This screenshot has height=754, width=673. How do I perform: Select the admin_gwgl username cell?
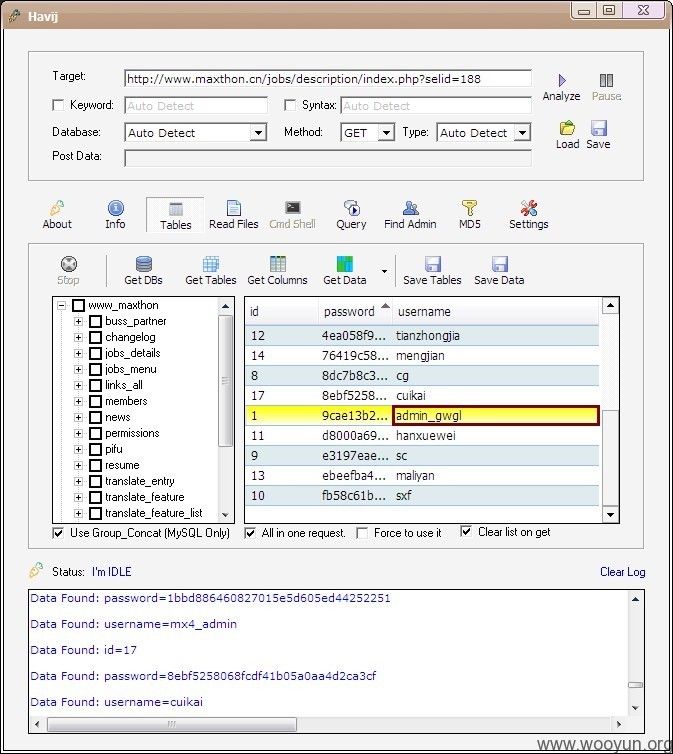pyautogui.click(x=496, y=415)
